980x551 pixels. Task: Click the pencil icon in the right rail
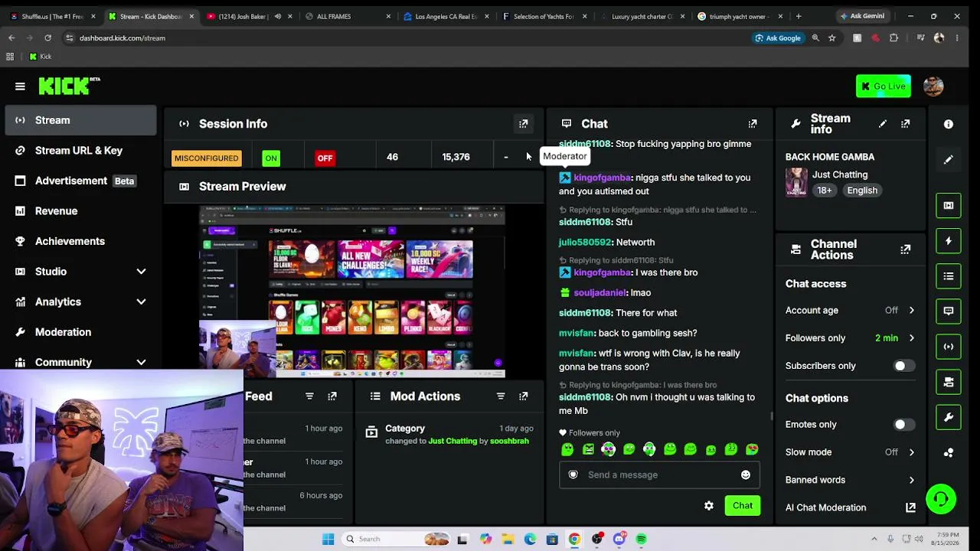[x=949, y=160]
